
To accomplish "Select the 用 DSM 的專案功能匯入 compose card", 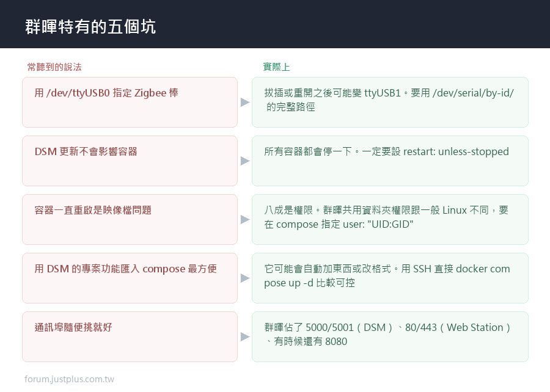I will coord(130,278).
